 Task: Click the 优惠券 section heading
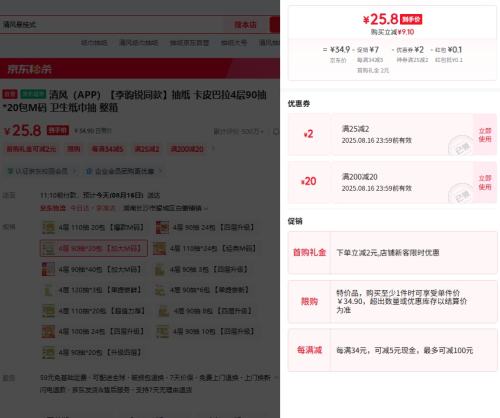[x=299, y=104]
